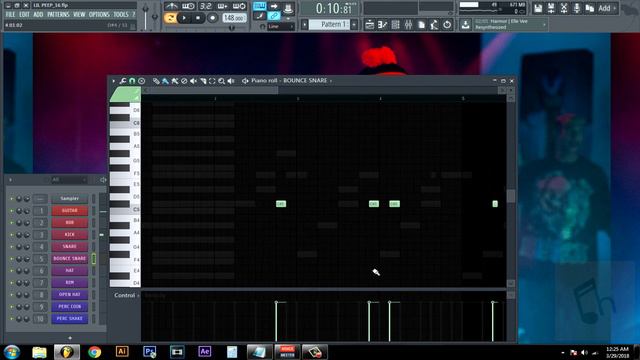Image resolution: width=640 pixels, height=360 pixels.
Task: Open the piano roll BOUNCE SNARE target channel selector
Action: coord(307,81)
